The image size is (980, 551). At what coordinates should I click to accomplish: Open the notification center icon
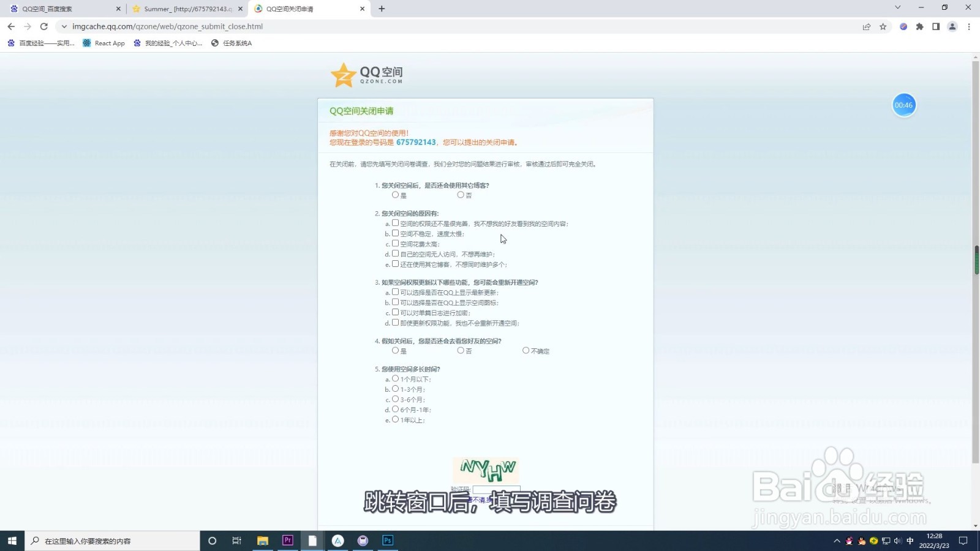pyautogui.click(x=963, y=541)
